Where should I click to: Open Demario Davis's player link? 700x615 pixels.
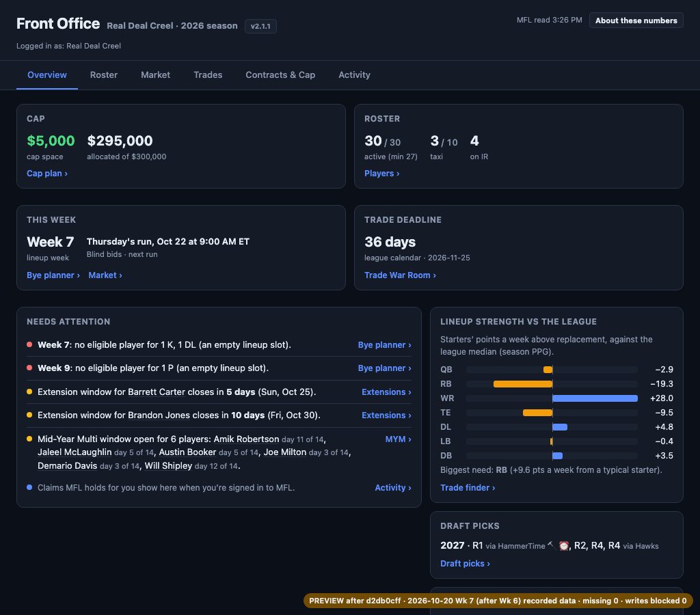pos(68,465)
